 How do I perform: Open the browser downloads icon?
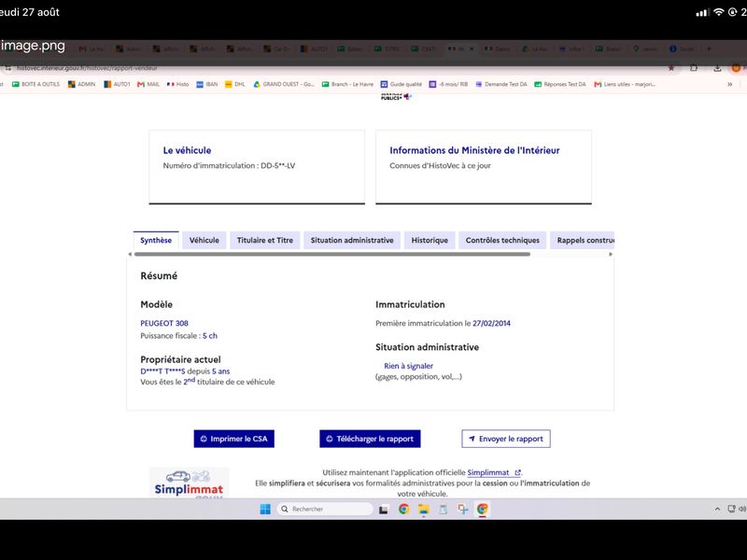[x=717, y=68]
